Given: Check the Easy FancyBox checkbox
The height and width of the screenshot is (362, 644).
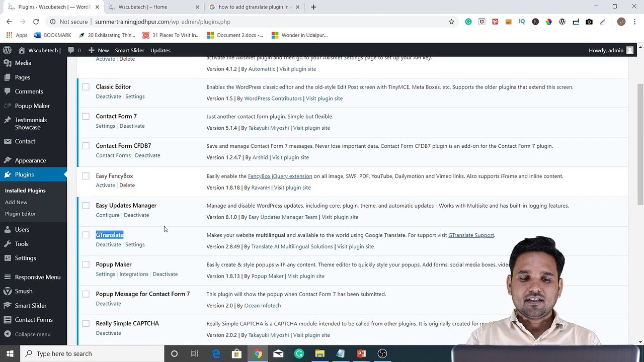Looking at the screenshot, I should (86, 176).
